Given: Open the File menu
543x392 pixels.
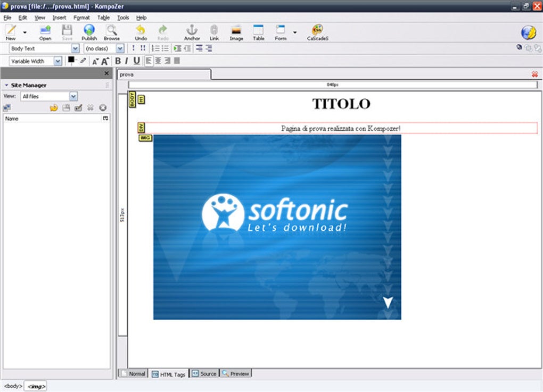Looking at the screenshot, I should [7, 18].
